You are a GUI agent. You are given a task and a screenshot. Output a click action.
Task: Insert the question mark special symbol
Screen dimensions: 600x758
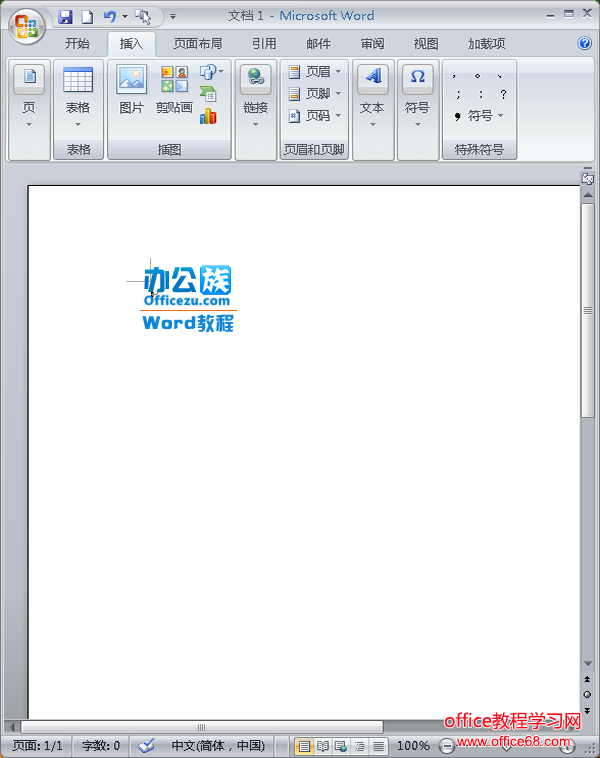click(503, 94)
